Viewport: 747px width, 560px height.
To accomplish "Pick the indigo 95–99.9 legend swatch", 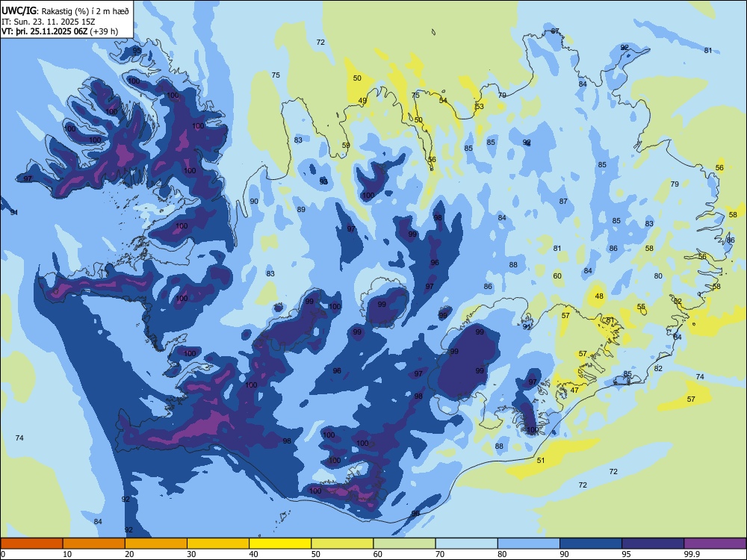I will click(653, 544).
